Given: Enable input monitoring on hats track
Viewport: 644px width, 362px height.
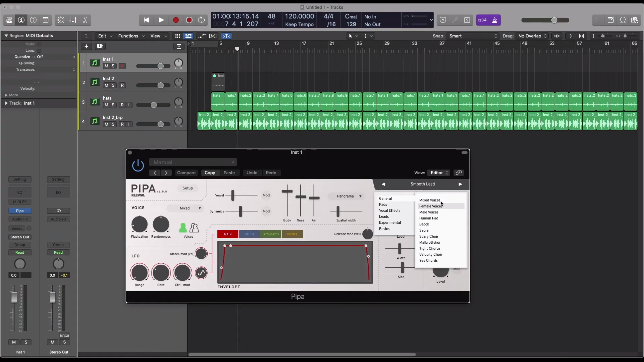Looking at the screenshot, I should click(129, 105).
